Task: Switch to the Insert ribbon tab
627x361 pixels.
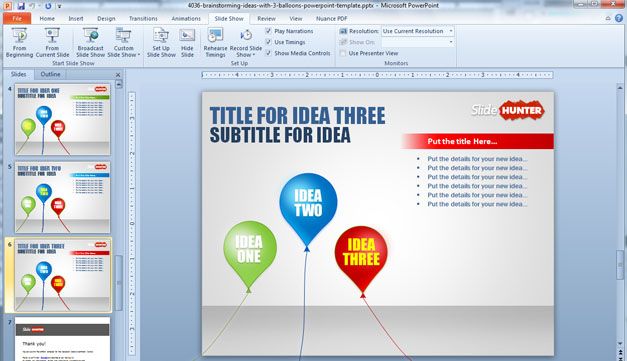Action: click(x=76, y=18)
